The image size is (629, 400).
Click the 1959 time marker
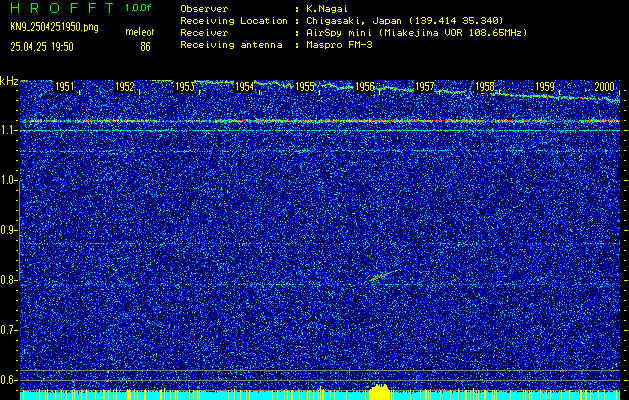545,87
